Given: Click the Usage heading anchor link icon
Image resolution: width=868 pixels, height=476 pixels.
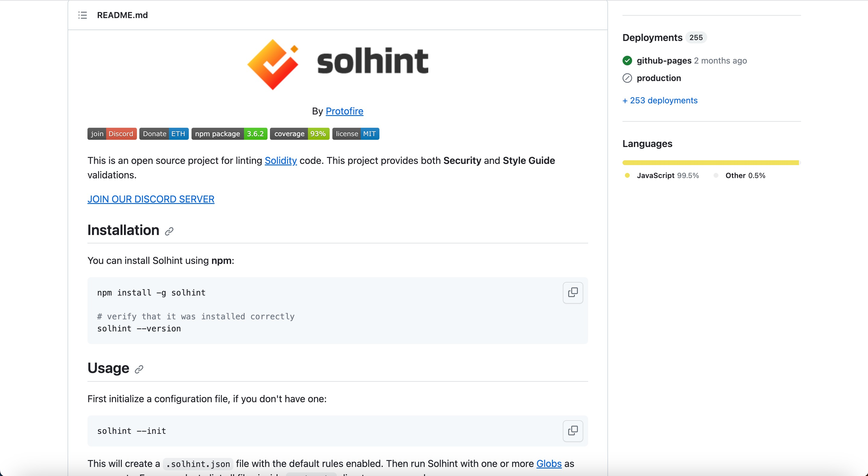Looking at the screenshot, I should [x=139, y=369].
